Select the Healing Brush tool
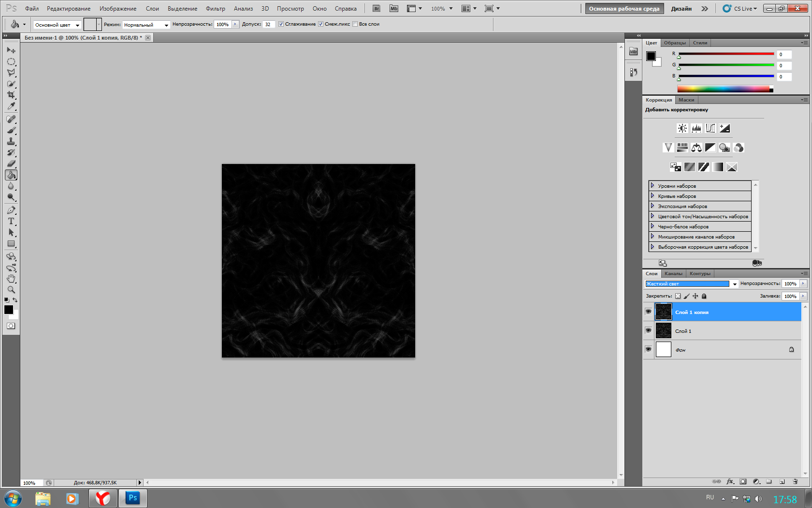 coord(11,119)
